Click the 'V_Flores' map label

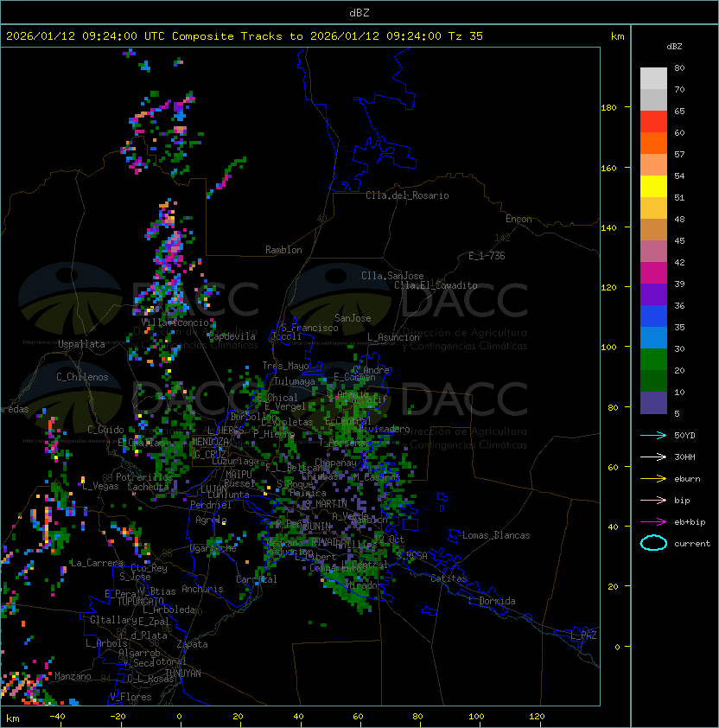coord(130,697)
